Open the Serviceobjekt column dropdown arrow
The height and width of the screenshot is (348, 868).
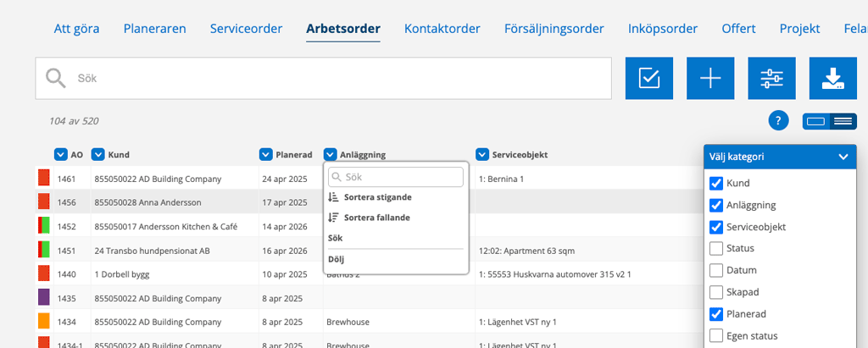482,155
